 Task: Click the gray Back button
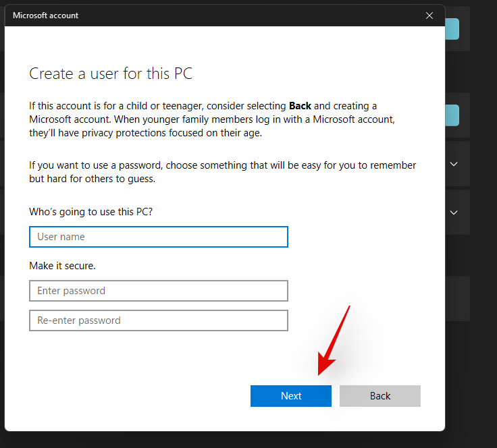tap(380, 396)
